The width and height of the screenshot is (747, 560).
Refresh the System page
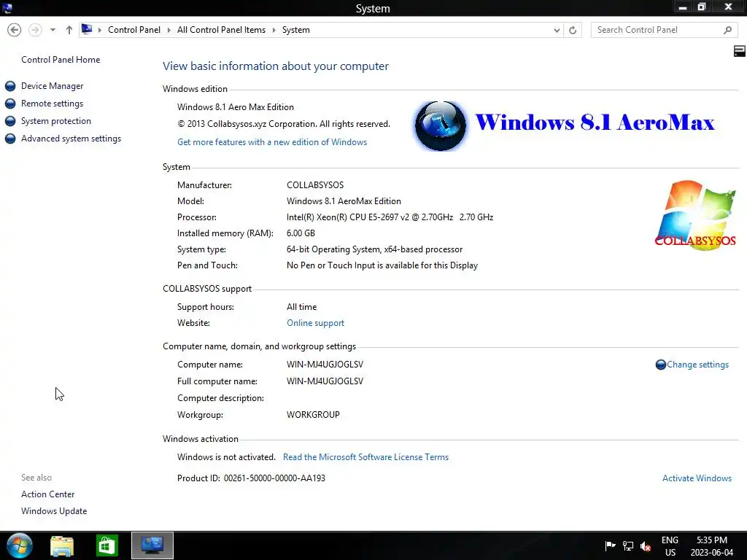point(573,30)
